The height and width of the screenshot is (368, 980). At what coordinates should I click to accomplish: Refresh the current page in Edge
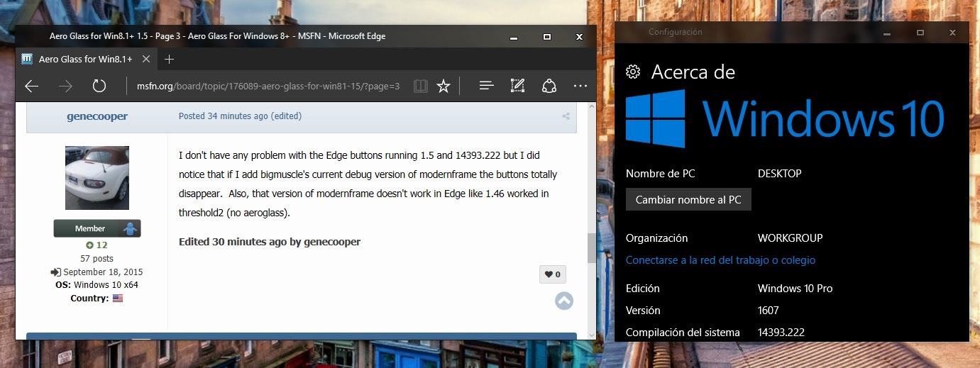pos(99,87)
